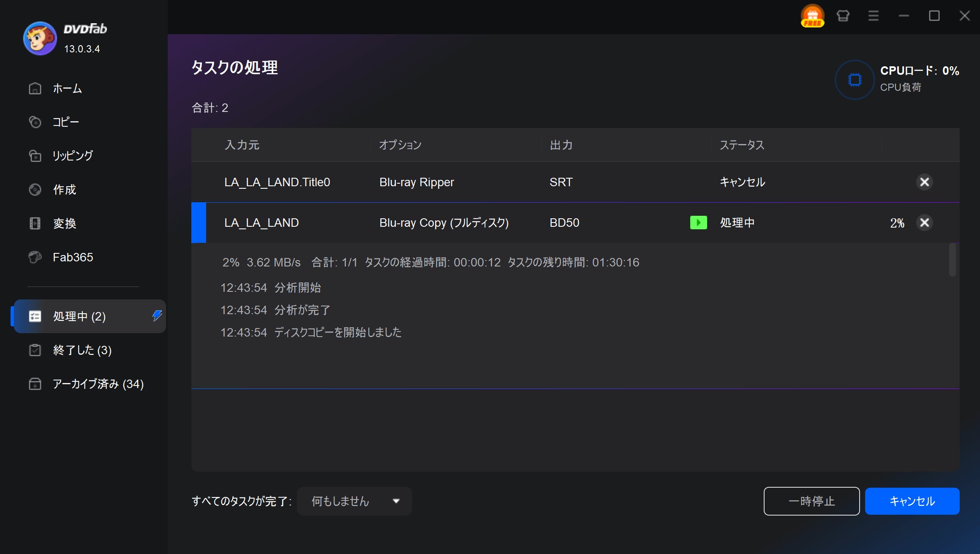Image resolution: width=980 pixels, height=554 pixels.
Task: Click the 合計: 2 total label
Action: click(x=210, y=108)
